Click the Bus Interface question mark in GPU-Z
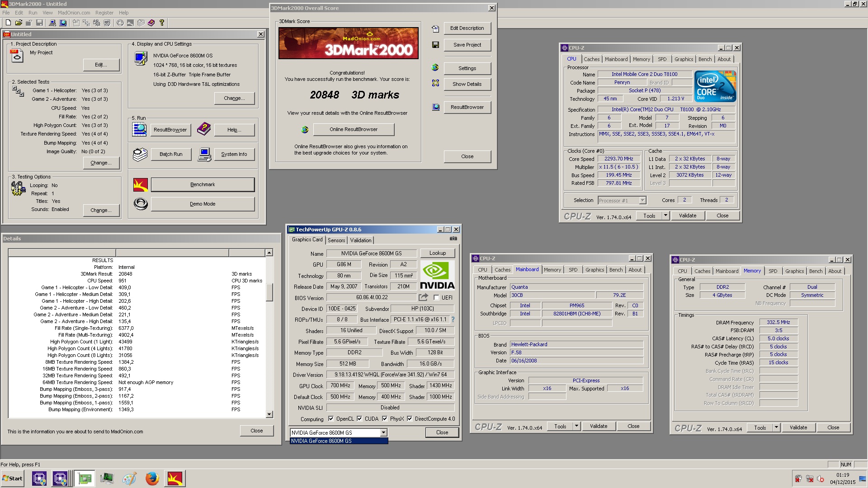Screen dimensions: 868x488 [453, 319]
